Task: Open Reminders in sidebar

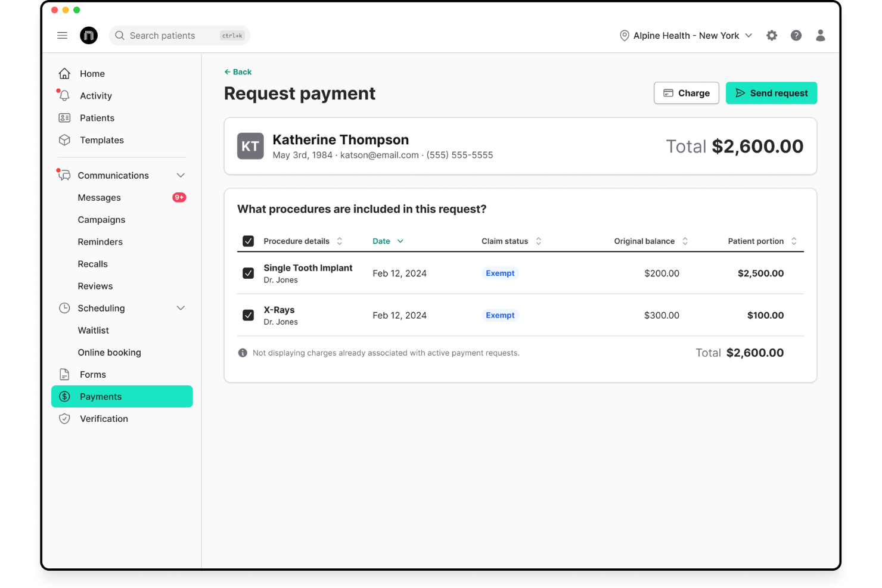Action: (122, 242)
